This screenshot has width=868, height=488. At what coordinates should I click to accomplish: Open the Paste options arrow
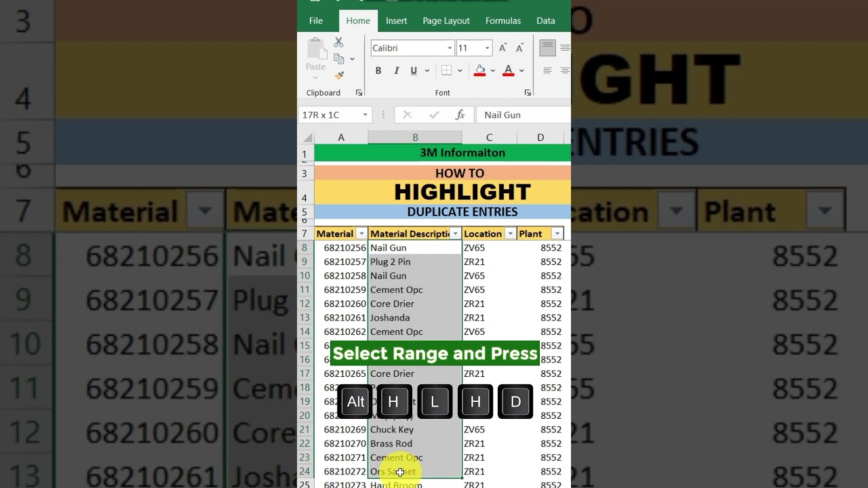click(315, 77)
